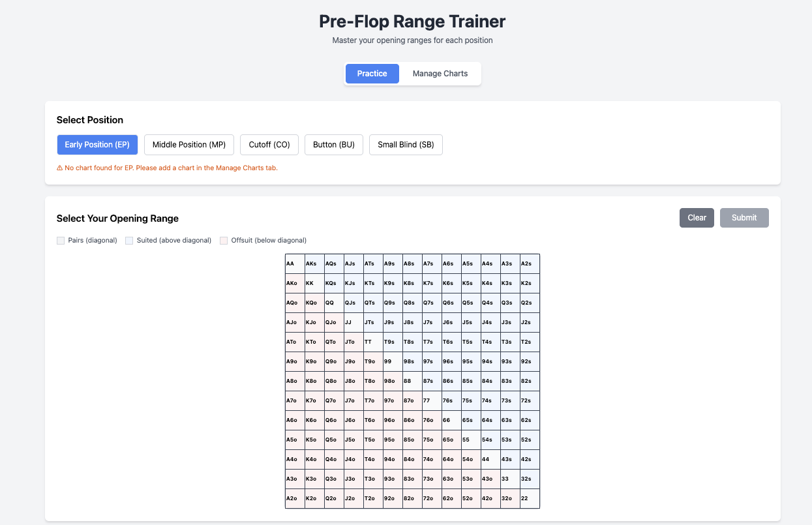The width and height of the screenshot is (812, 525).
Task: Select the KQo hand cell
Action: (315, 303)
